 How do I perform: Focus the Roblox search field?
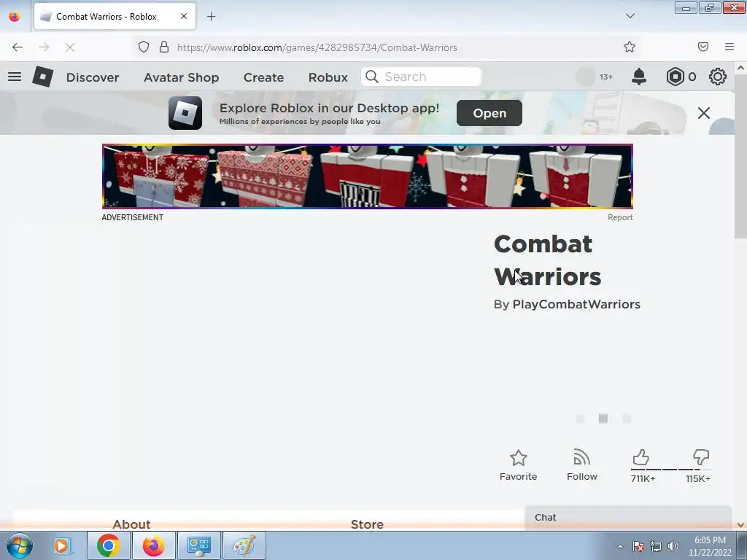click(x=421, y=77)
